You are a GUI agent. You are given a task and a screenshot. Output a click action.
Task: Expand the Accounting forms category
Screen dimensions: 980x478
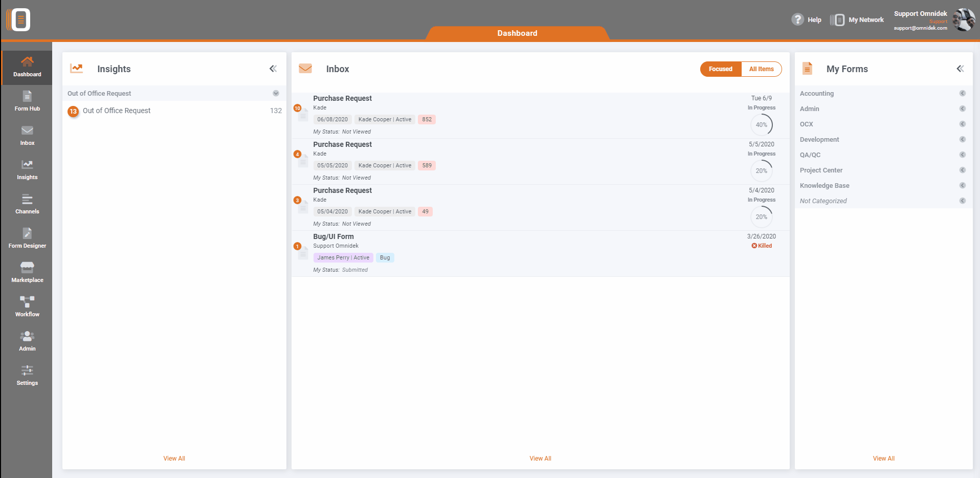click(963, 93)
